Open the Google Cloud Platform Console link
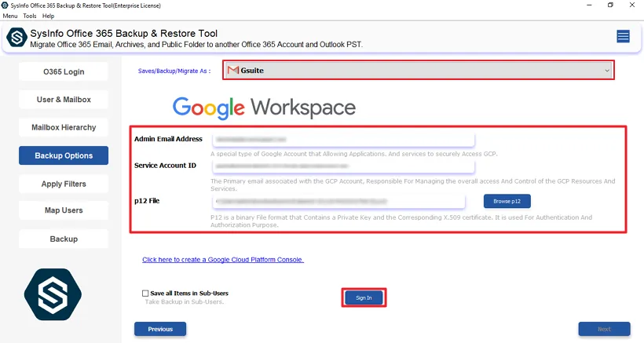This screenshot has height=343, width=644. click(223, 260)
